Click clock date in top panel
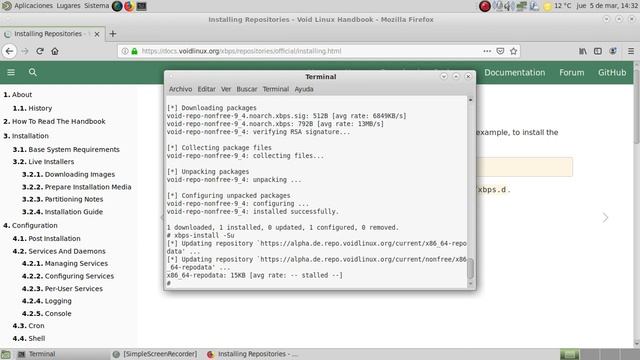 point(607,6)
